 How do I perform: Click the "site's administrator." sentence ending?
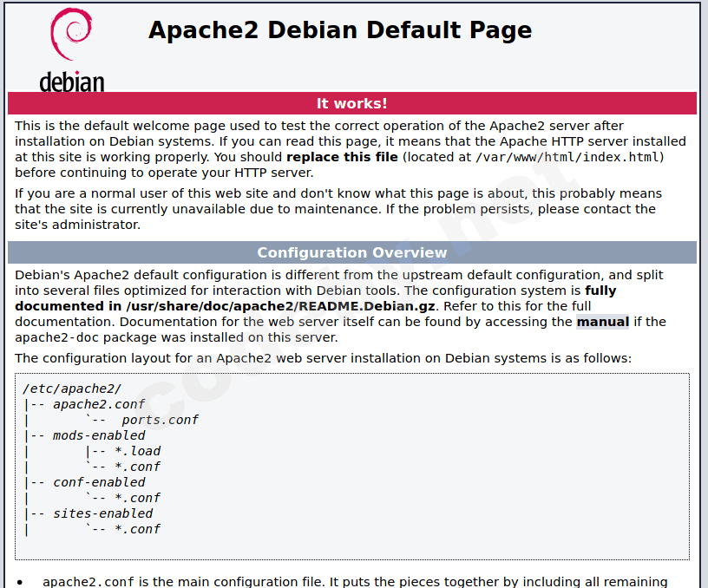tap(78, 225)
